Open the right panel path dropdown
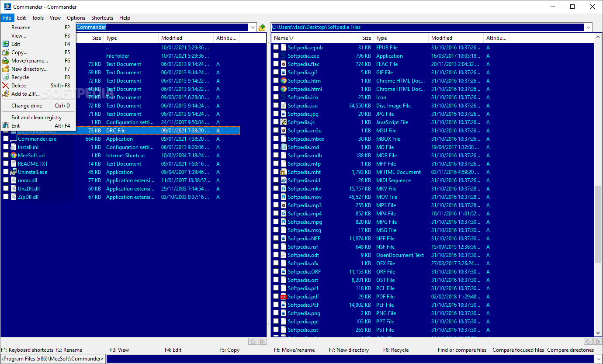The height and width of the screenshot is (364, 603). click(588, 27)
